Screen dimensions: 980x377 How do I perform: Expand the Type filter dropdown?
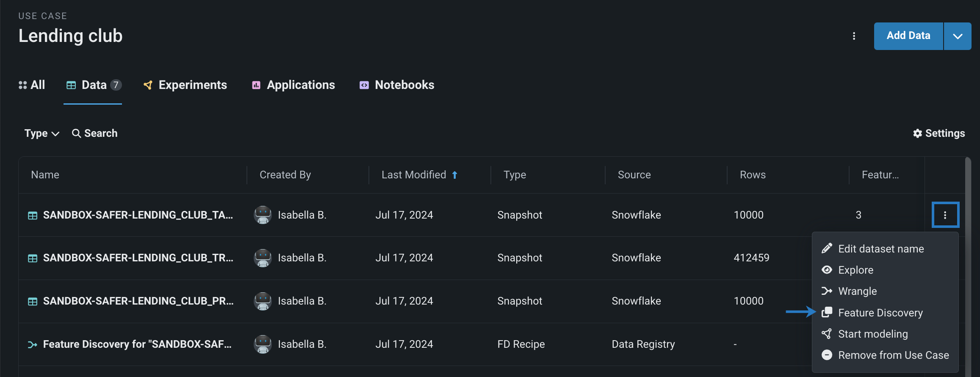(x=42, y=133)
